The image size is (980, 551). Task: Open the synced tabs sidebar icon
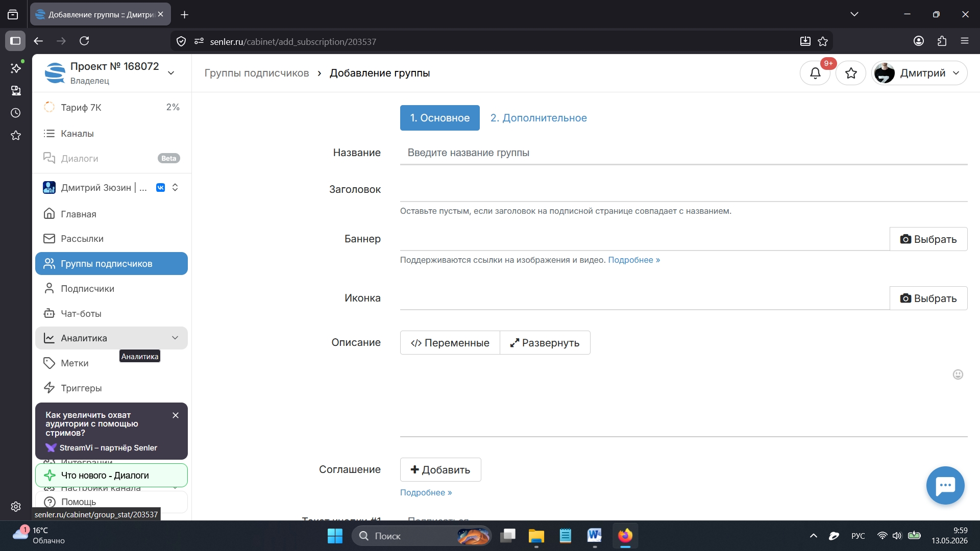point(16,90)
